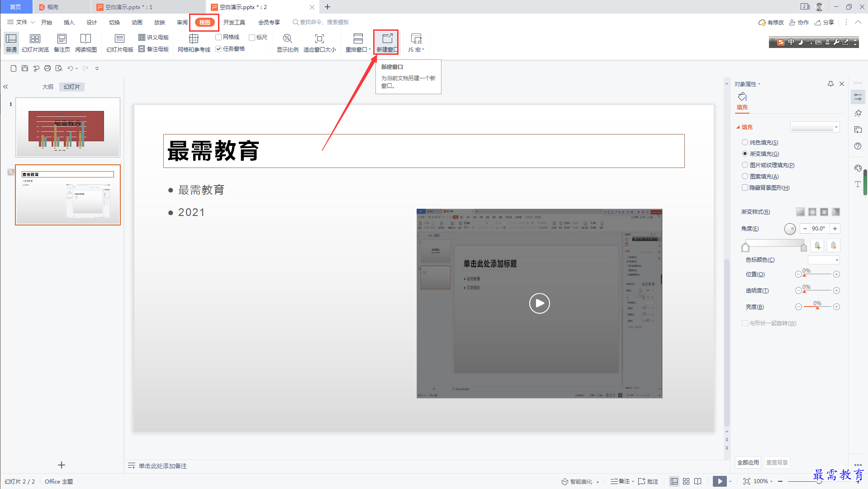This screenshot has width=868, height=489.
Task: Open the undo history dropdown
Action: 77,69
